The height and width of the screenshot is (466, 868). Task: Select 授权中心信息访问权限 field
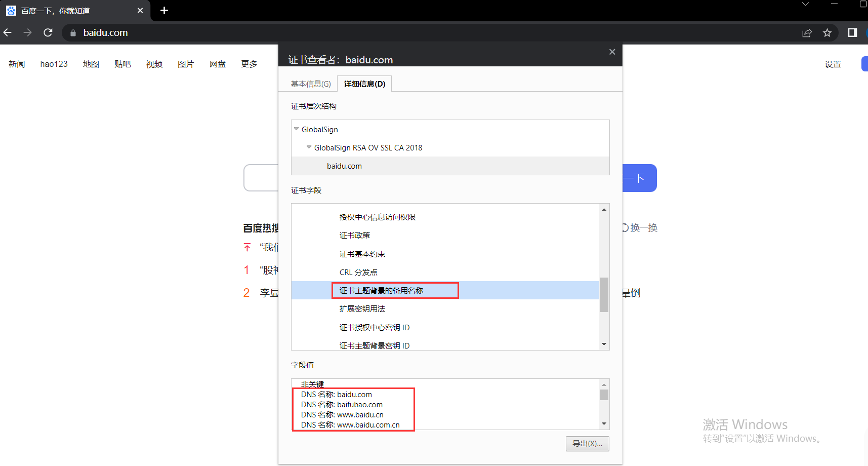(378, 217)
